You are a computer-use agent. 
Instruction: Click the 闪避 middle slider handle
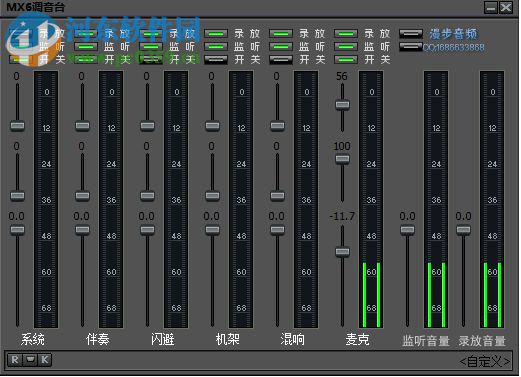click(147, 196)
